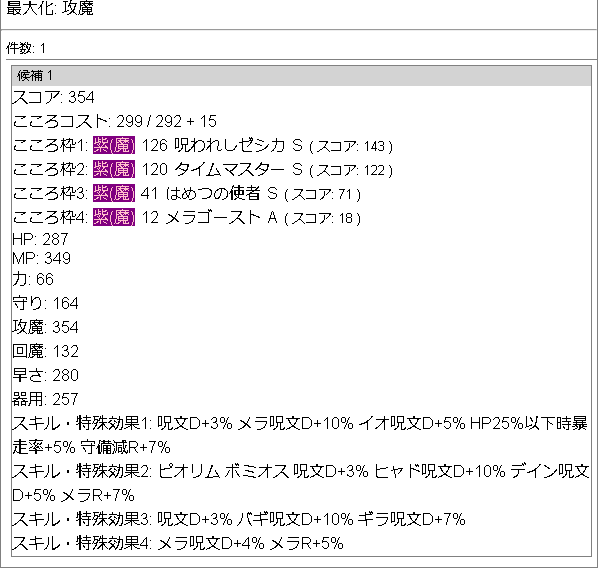Image resolution: width=609 pixels, height=572 pixels.
Task: Click the スキル・特殊効果3 label
Action: pyautogui.click(x=83, y=519)
